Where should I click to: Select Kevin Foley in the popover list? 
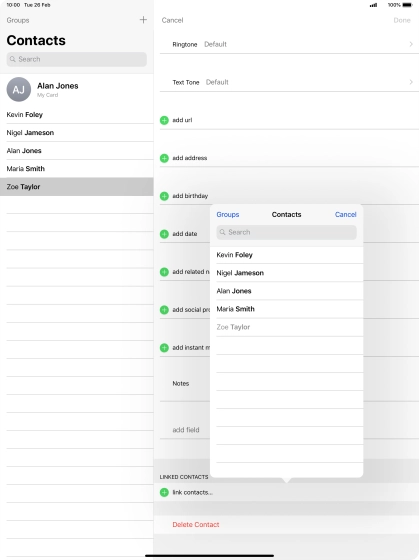point(286,255)
